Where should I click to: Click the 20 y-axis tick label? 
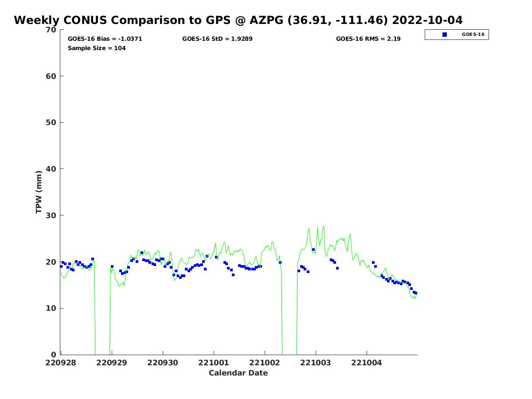click(51, 262)
